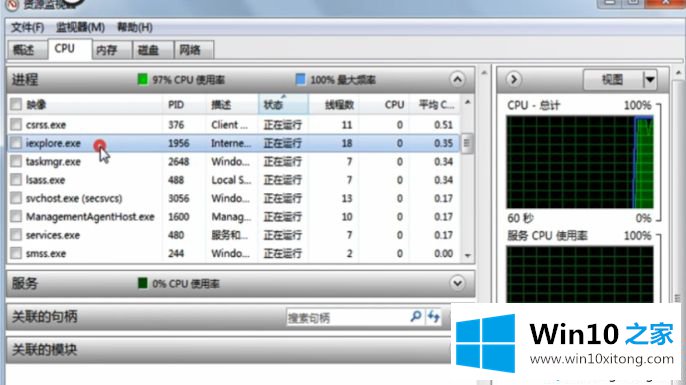Switch to the 内存 tab
The width and height of the screenshot is (686, 385).
112,50
